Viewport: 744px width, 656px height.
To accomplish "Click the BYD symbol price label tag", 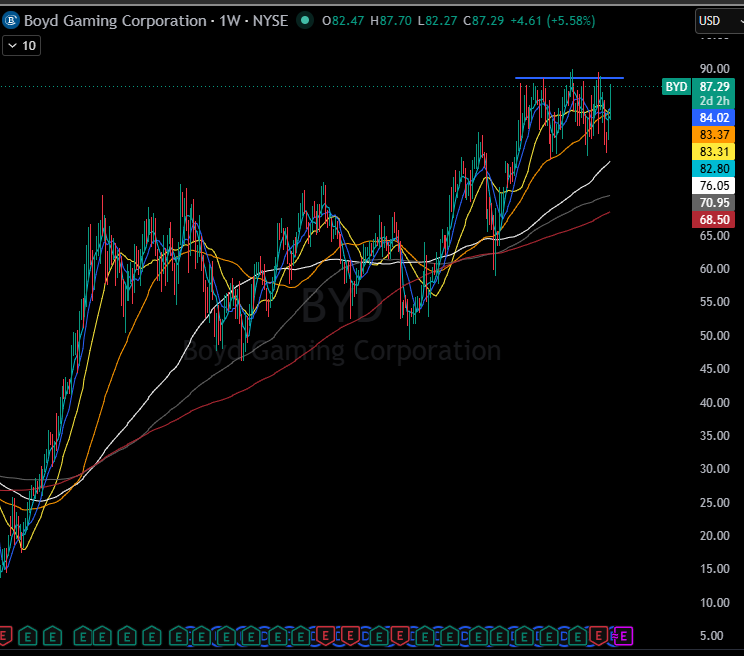I will (x=676, y=87).
